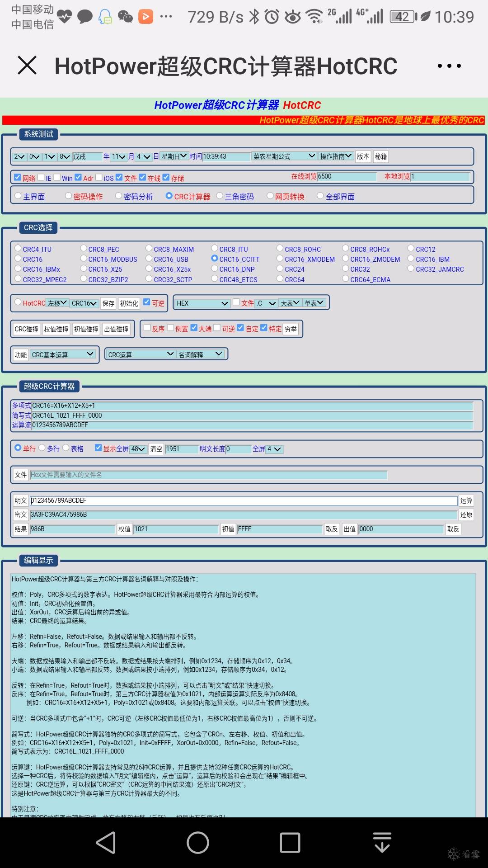Click the 权值碰撞 button
488x868 pixels.
[x=56, y=329]
